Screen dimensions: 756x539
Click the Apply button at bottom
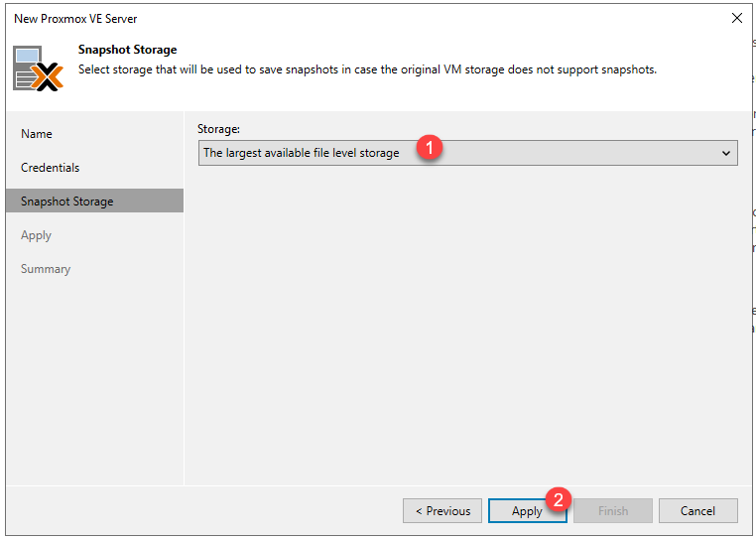point(528,510)
